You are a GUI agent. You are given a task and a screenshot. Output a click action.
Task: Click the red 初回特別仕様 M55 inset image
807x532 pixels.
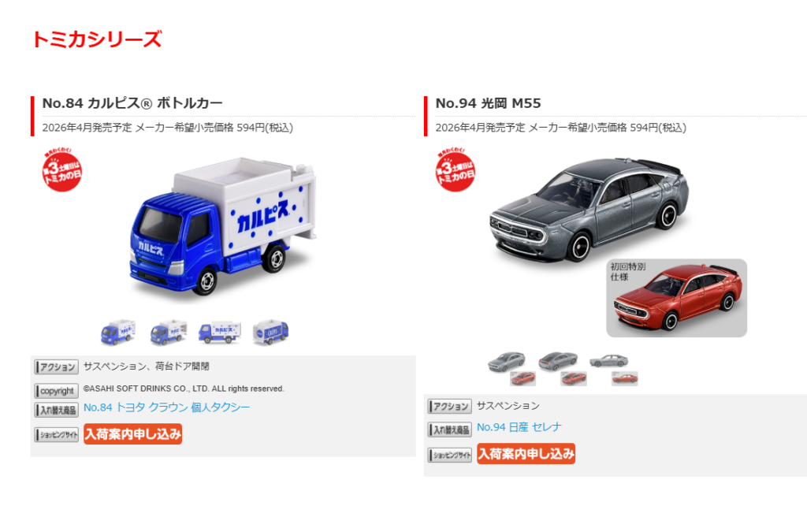(677, 298)
